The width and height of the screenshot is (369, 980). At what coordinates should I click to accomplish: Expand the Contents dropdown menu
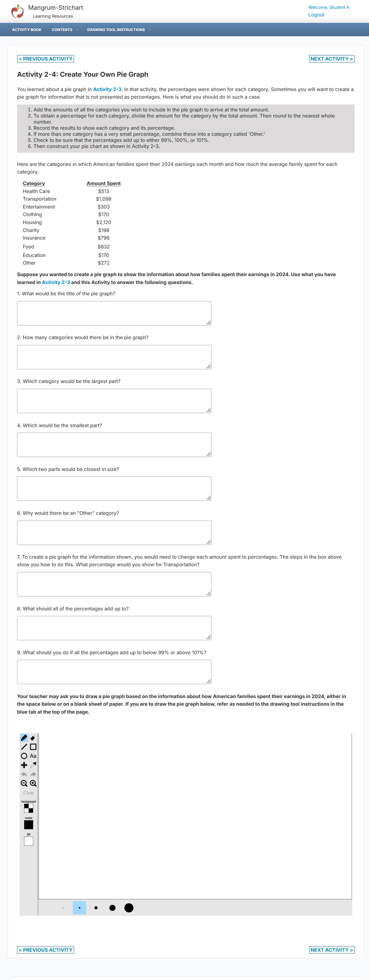click(x=65, y=30)
